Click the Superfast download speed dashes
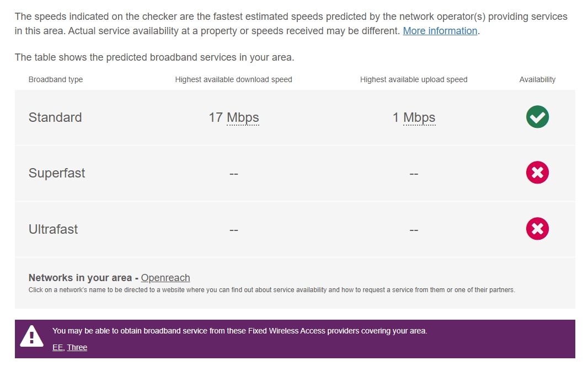The height and width of the screenshot is (366, 588). pos(233,174)
